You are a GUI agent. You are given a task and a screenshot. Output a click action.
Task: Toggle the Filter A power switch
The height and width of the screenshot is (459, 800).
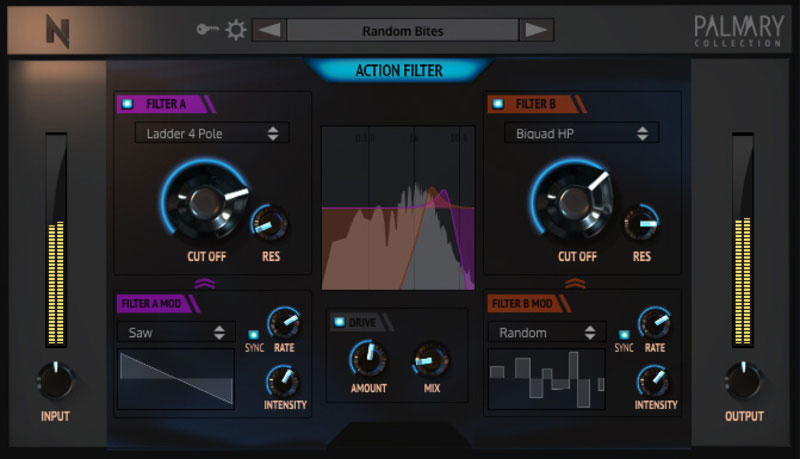click(128, 104)
